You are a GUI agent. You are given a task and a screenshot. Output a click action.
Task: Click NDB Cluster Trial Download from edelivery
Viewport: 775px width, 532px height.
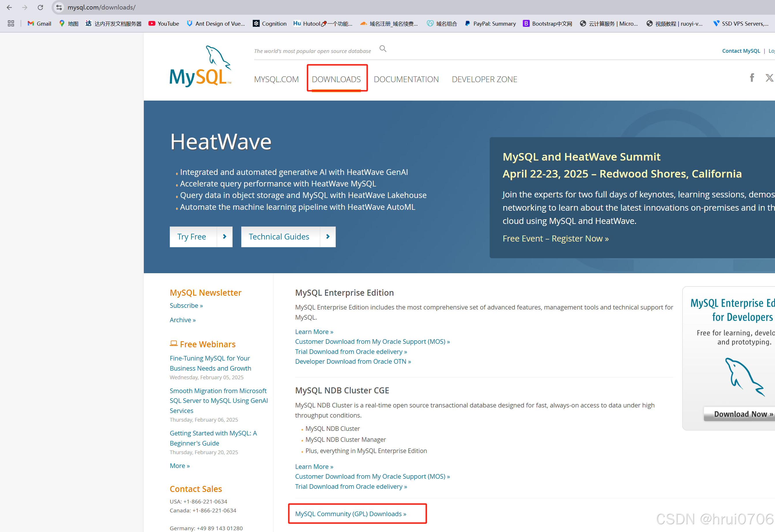(351, 486)
